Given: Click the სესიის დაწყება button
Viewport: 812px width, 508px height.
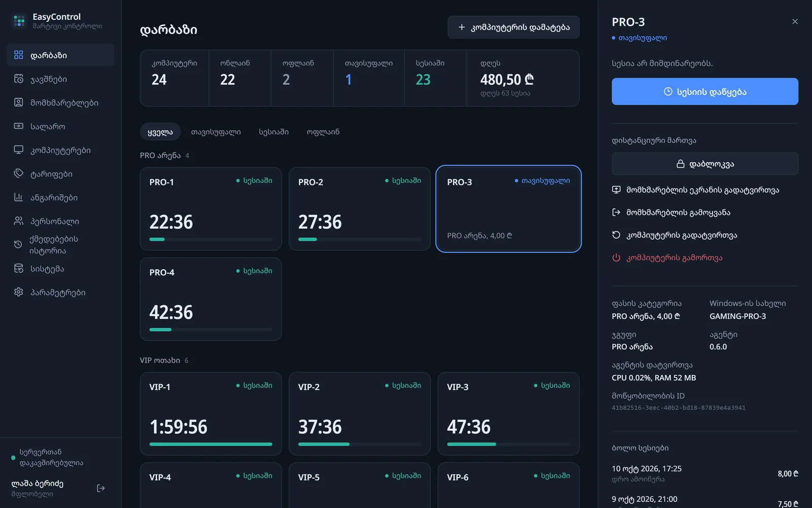Looking at the screenshot, I should (x=705, y=91).
